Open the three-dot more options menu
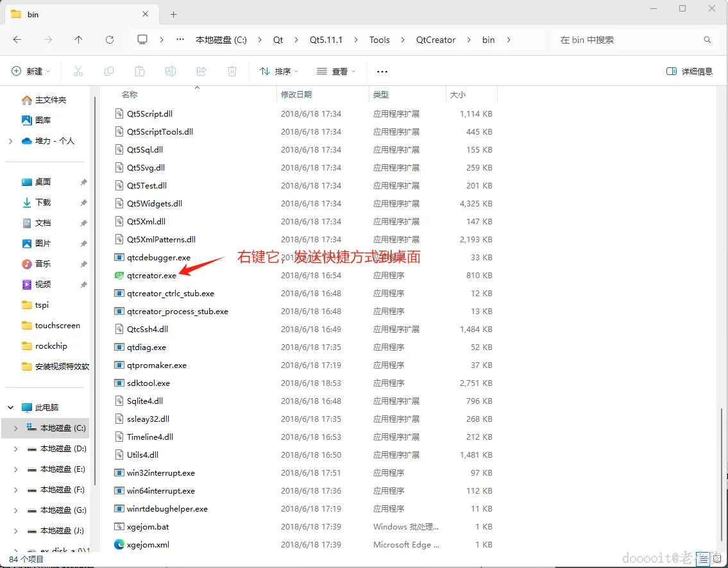This screenshot has width=728, height=568. click(382, 71)
